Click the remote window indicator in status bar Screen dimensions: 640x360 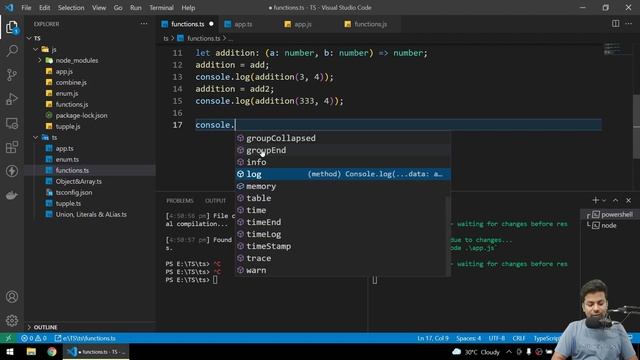9,338
